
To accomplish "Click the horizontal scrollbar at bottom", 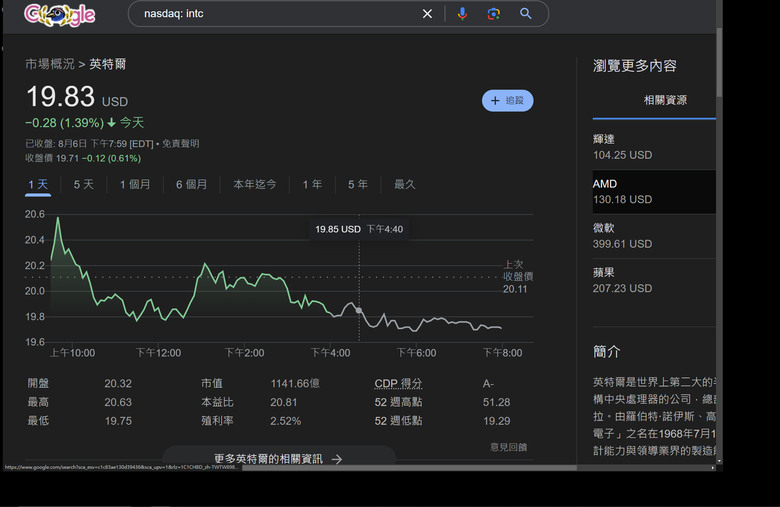I will pos(409,468).
